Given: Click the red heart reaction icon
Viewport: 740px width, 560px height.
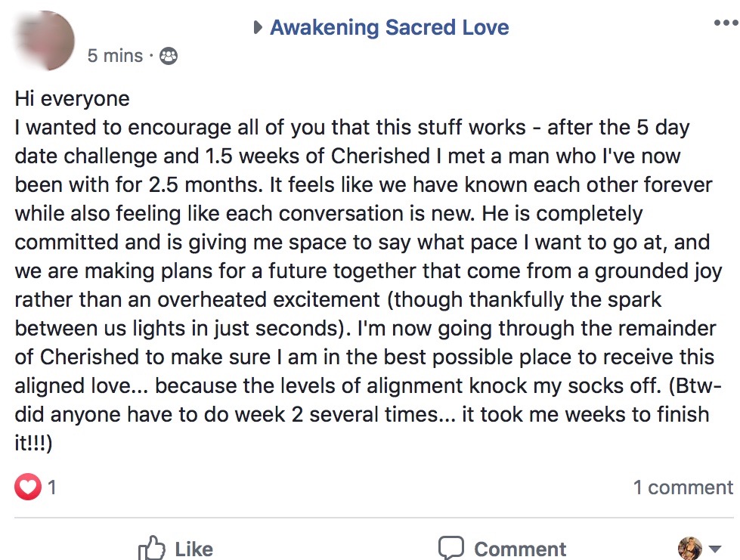Looking at the screenshot, I should [x=27, y=487].
